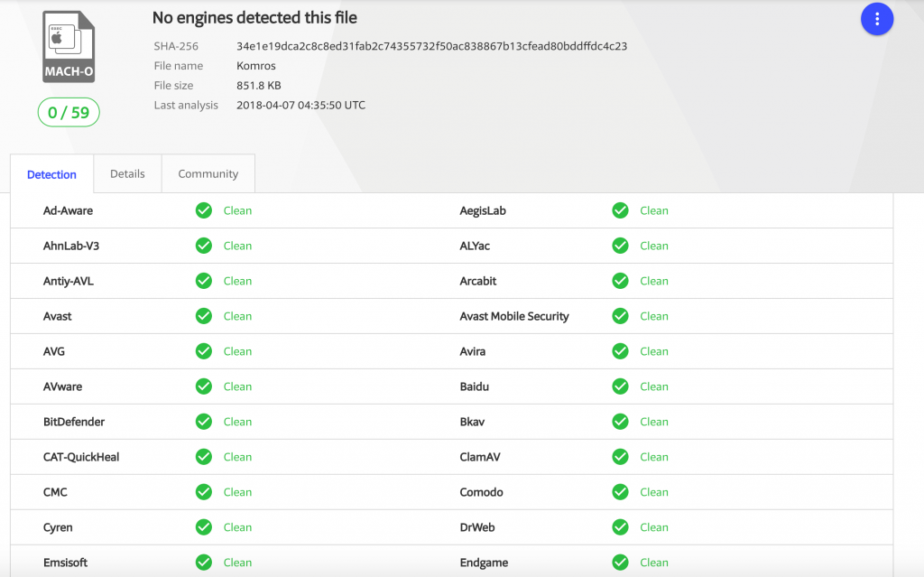Screen dimensions: 924x577
Task: Click the Clean result for Cyren
Action: (237, 527)
